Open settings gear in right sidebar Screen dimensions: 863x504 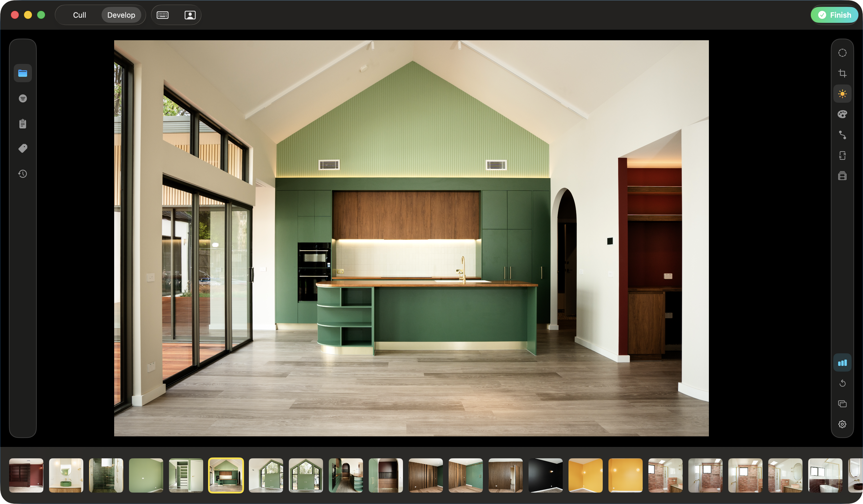842,424
